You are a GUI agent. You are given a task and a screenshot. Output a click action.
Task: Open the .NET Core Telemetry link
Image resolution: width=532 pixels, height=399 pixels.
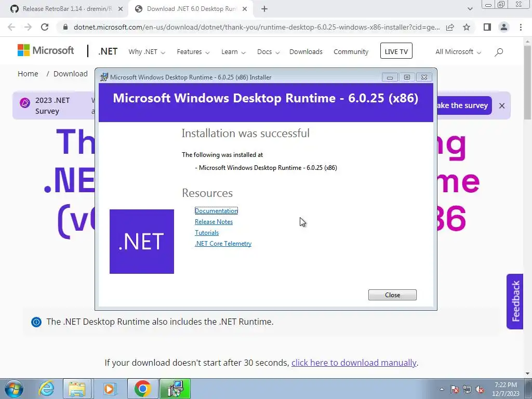223,243
